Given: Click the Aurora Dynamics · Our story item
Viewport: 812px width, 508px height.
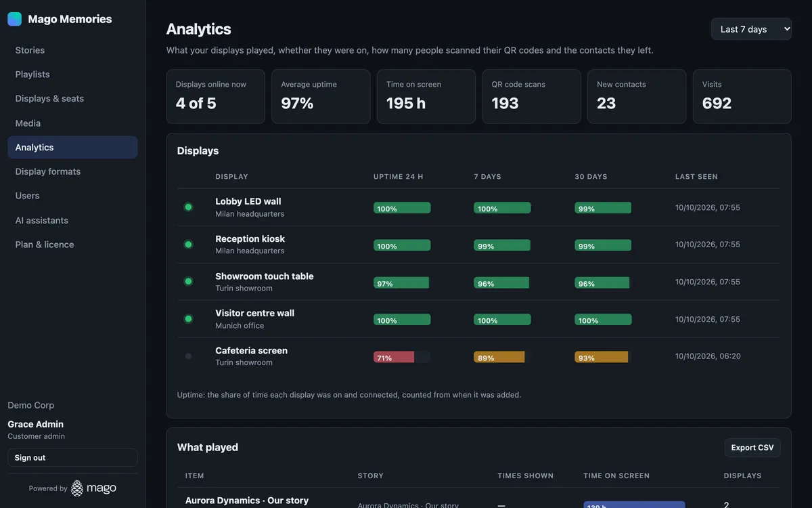Looking at the screenshot, I should click(x=247, y=501).
